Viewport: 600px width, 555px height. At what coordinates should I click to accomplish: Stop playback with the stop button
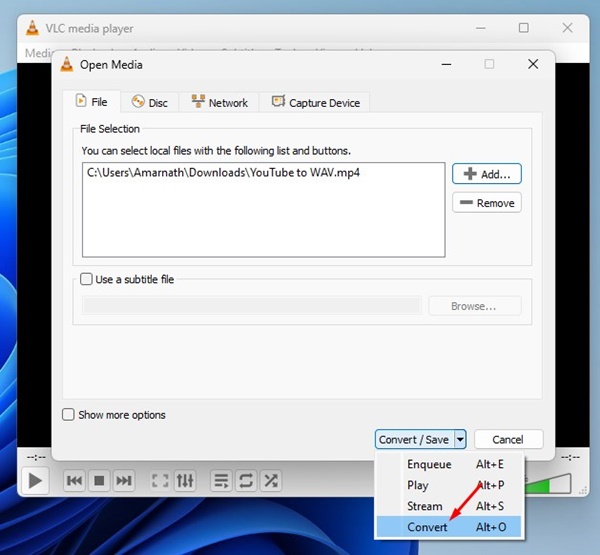99,480
